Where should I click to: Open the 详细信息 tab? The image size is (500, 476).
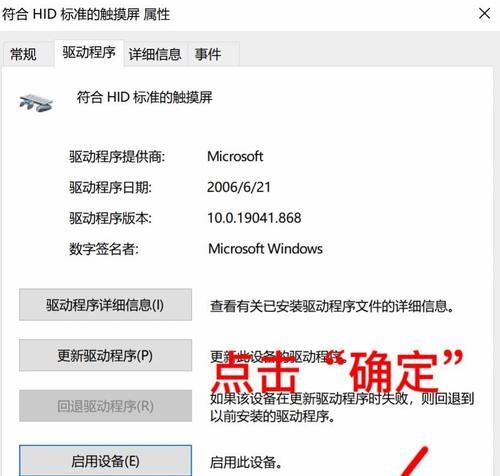click(x=155, y=54)
